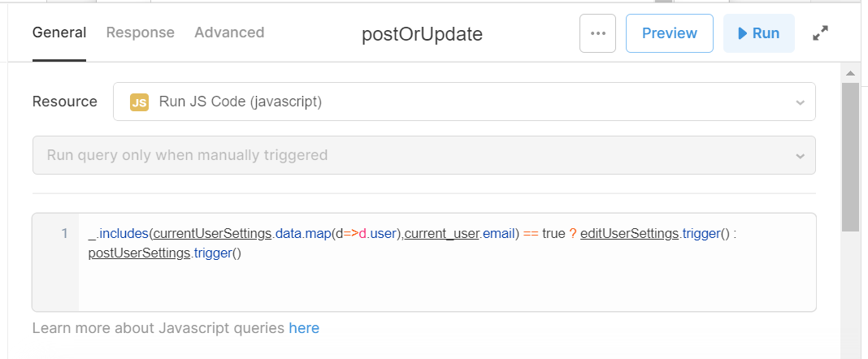Click the yellow JS resource icon
Image resolution: width=868 pixels, height=359 pixels.
pos(139,102)
